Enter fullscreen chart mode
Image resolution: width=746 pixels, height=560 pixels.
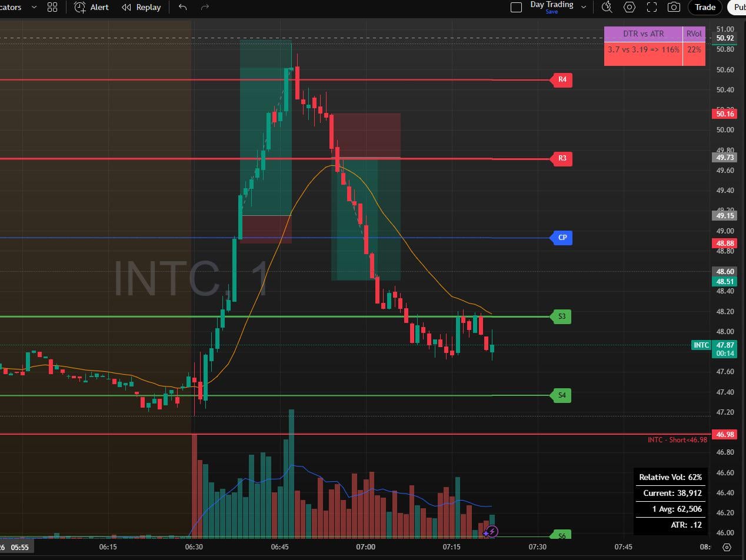652,7
